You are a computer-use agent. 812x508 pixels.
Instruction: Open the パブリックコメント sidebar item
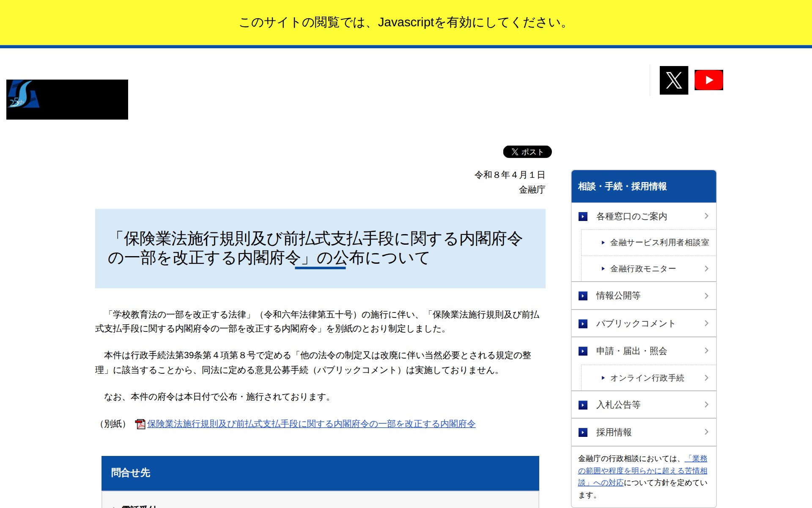point(635,324)
